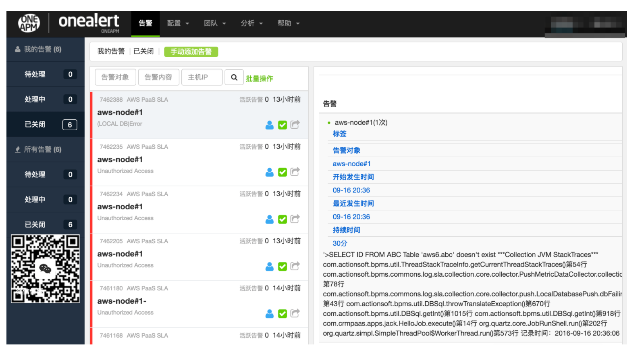Click forward share icon for alert 7461180
The height and width of the screenshot is (363, 644).
(x=295, y=313)
